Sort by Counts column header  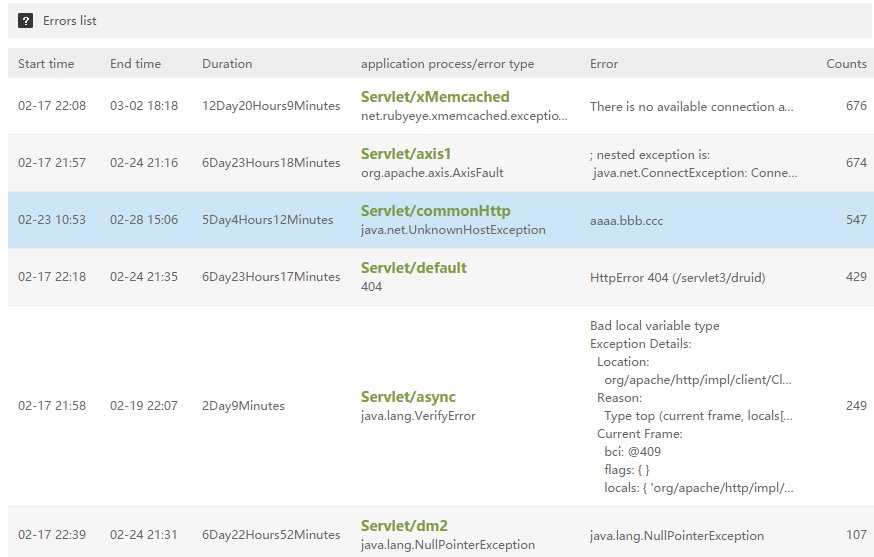click(846, 64)
